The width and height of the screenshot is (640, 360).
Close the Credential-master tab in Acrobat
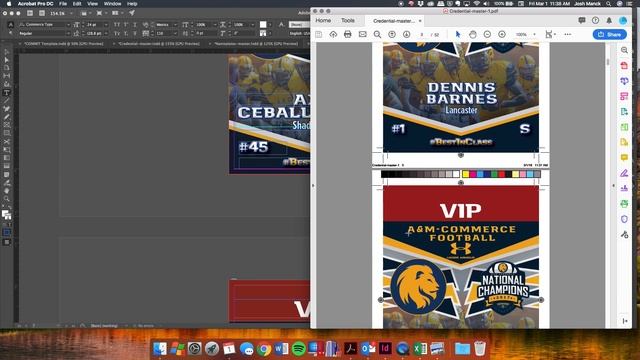tap(420, 21)
